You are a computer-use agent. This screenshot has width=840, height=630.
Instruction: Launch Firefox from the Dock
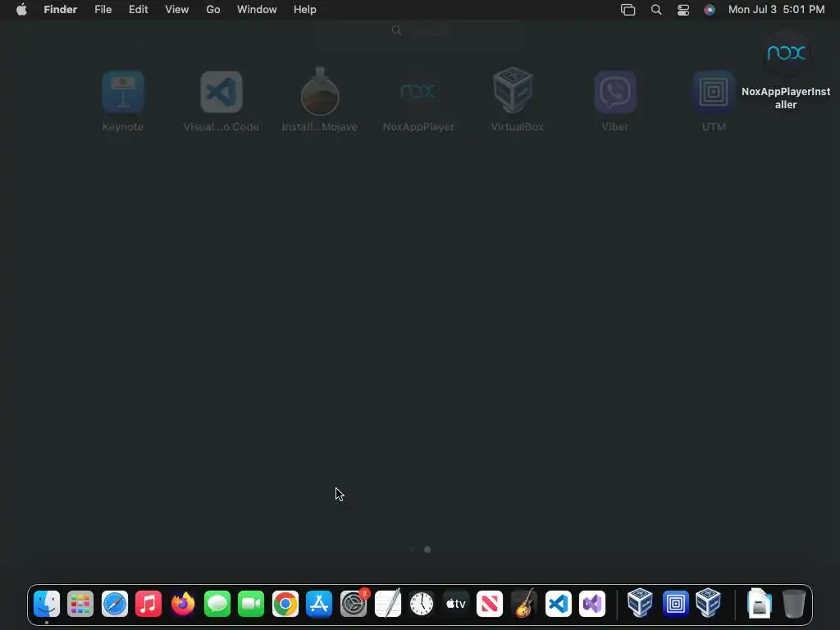pos(183,604)
